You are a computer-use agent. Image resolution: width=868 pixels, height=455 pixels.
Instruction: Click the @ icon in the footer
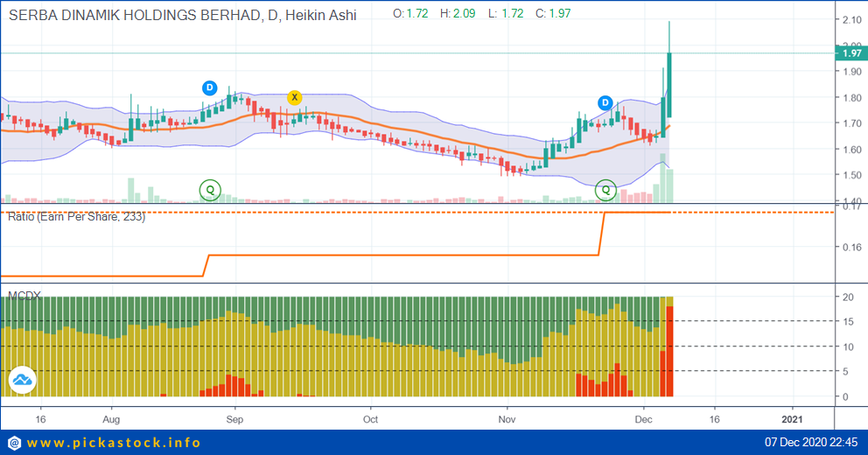pos(14,443)
